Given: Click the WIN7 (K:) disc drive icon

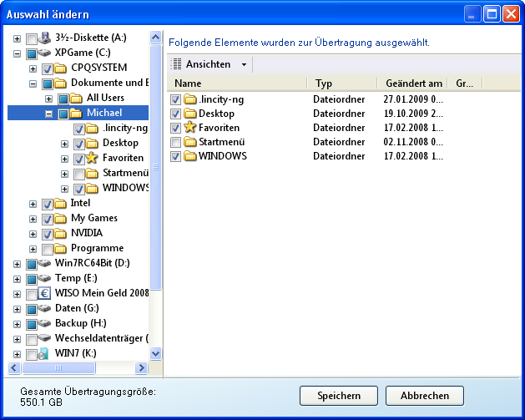Looking at the screenshot, I should pos(43,354).
